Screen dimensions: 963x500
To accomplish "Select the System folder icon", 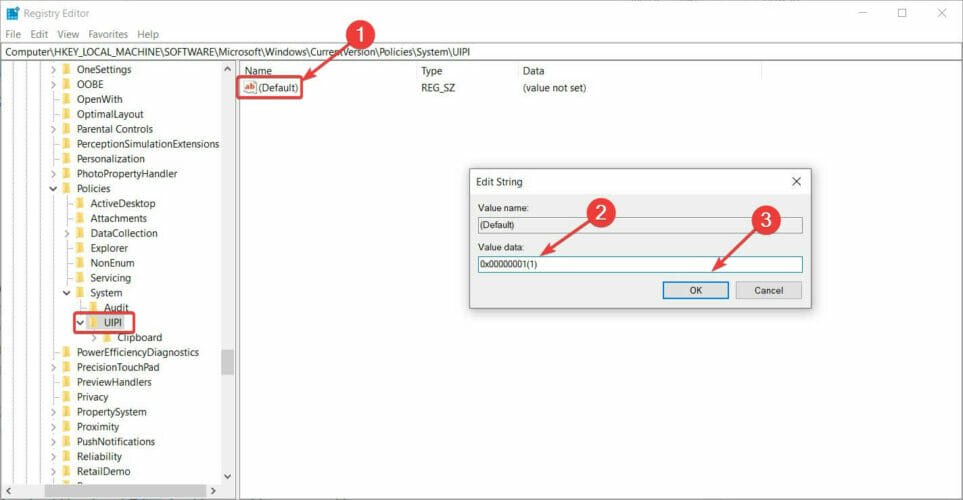I will pos(80,293).
